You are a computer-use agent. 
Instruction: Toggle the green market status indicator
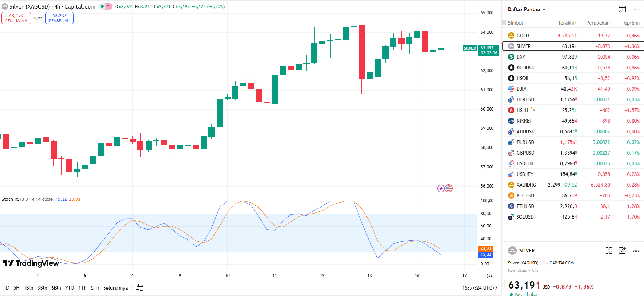[x=102, y=6]
